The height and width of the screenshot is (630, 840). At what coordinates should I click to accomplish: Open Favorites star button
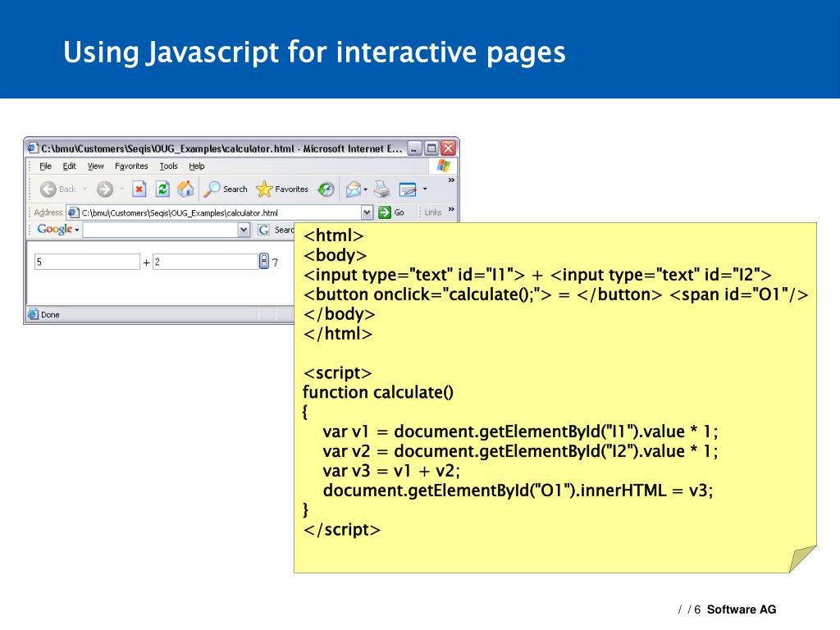pos(282,189)
